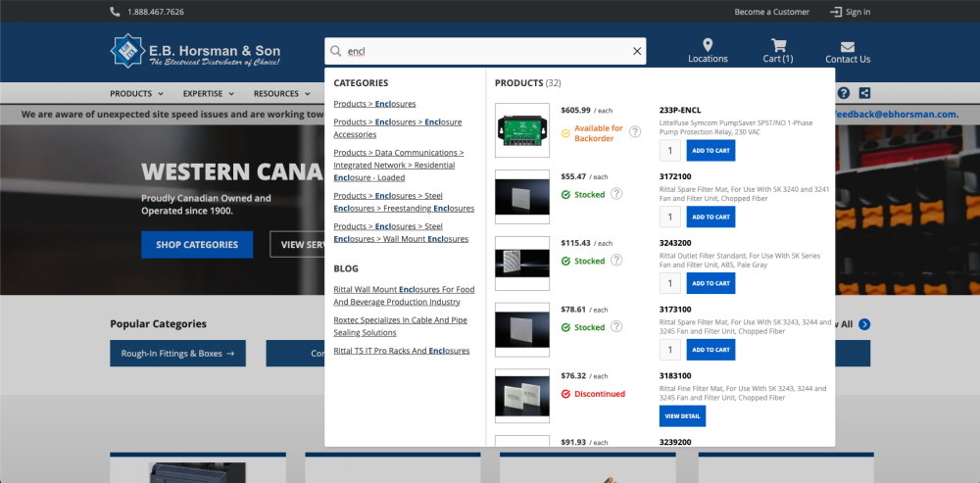Focus the search box containing 'encl'

click(485, 51)
